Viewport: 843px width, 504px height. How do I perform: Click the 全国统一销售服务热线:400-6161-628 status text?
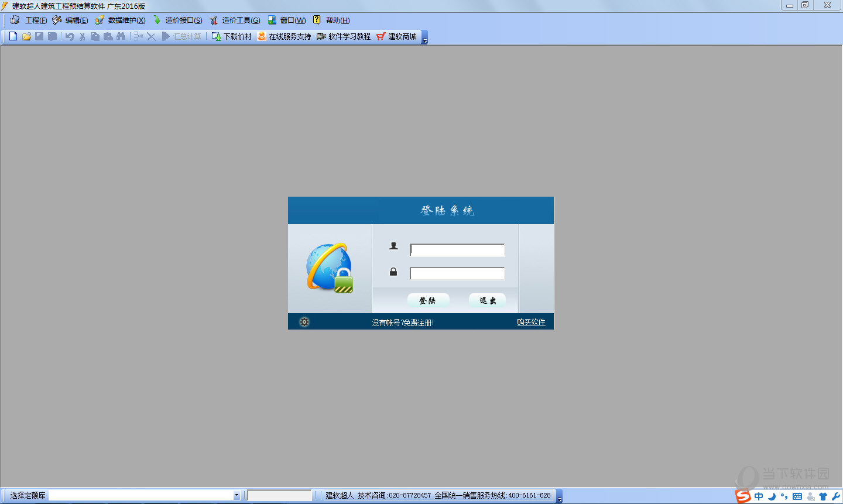click(x=492, y=495)
